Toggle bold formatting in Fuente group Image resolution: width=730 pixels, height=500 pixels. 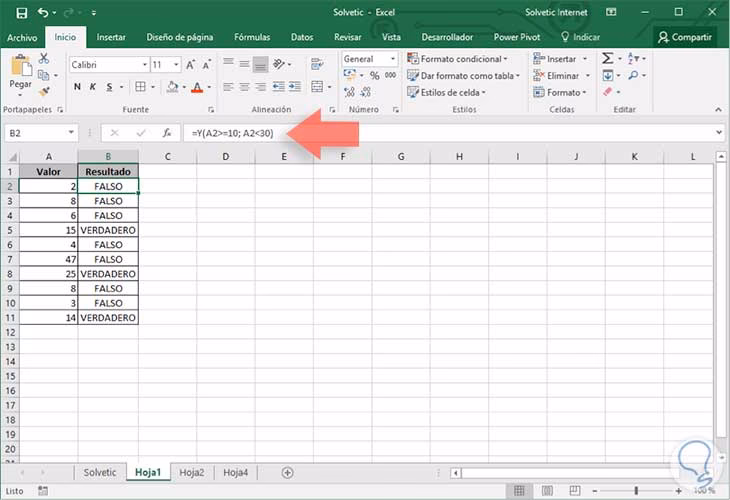tap(76, 88)
